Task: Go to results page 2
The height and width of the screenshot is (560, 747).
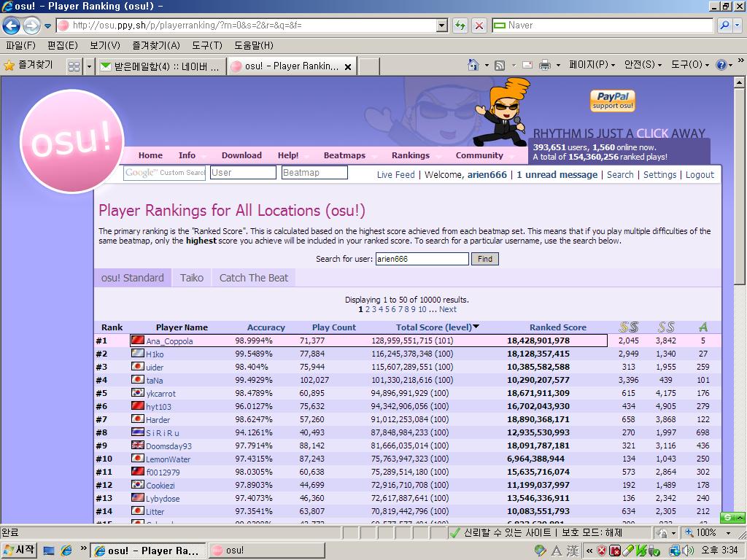Action: (368, 309)
